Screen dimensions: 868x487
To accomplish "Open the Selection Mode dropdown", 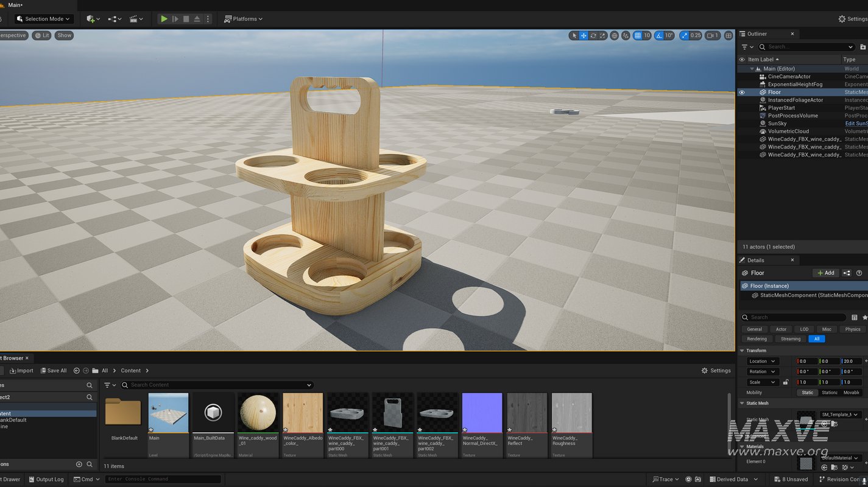I will pyautogui.click(x=44, y=19).
